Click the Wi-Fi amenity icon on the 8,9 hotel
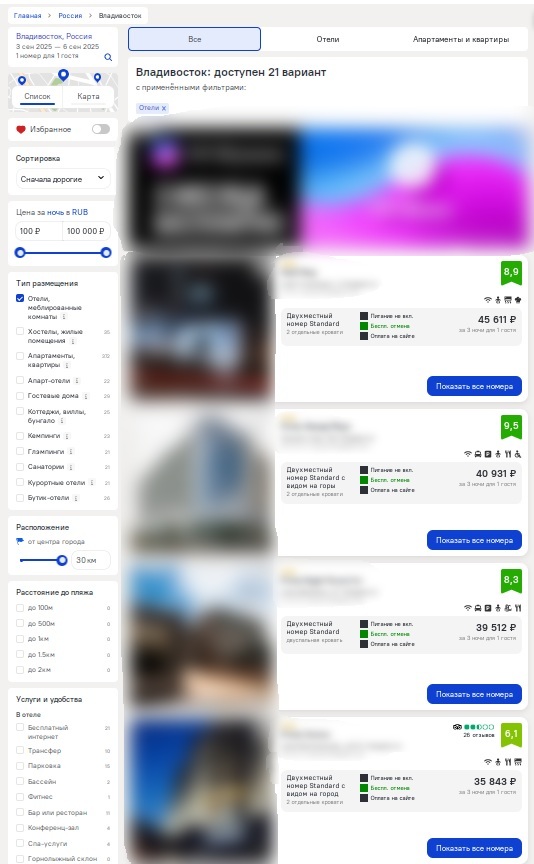 pos(488,300)
